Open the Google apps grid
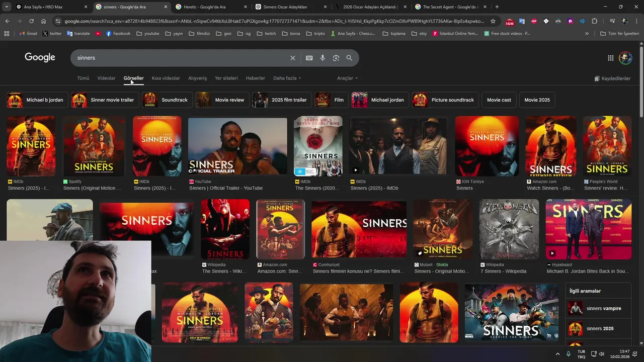The width and height of the screenshot is (644, 362). [611, 58]
